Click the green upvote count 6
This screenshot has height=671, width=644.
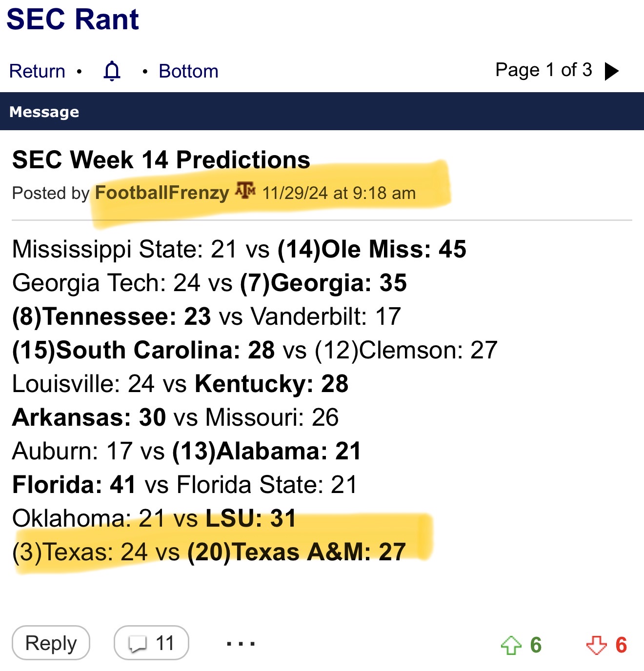coord(536,645)
